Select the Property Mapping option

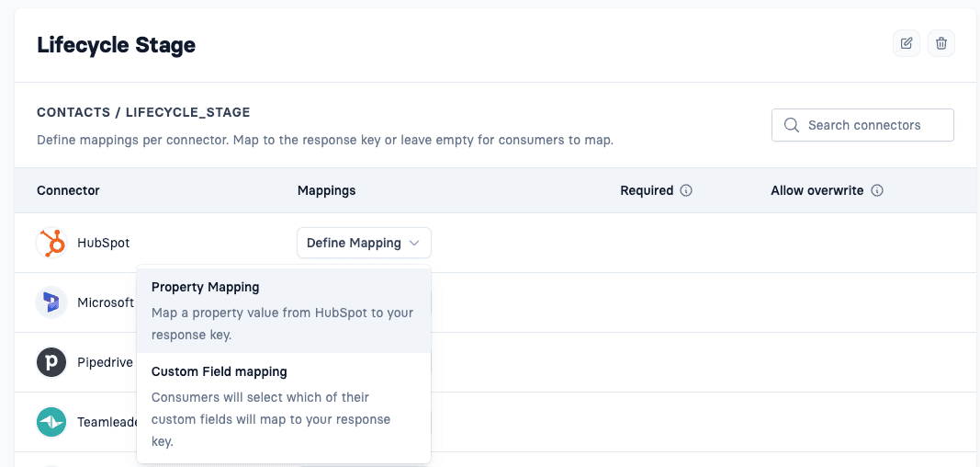(x=284, y=311)
